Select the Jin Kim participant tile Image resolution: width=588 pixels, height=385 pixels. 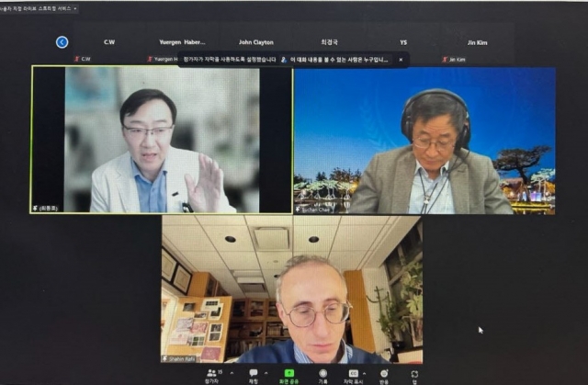(x=477, y=43)
